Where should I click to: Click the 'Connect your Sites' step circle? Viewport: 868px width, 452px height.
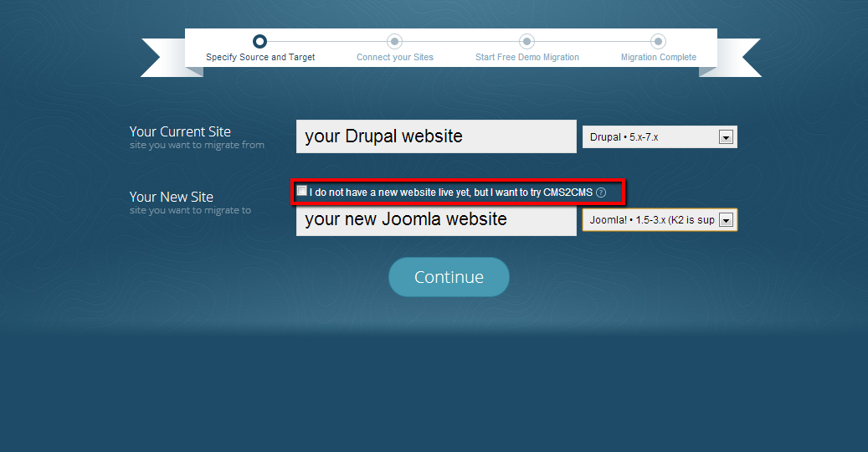click(x=394, y=41)
